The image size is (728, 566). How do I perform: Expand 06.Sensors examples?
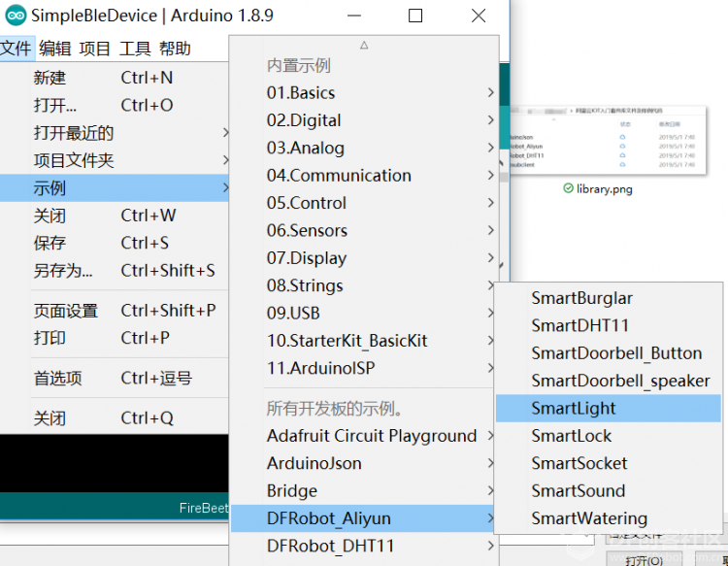click(364, 230)
